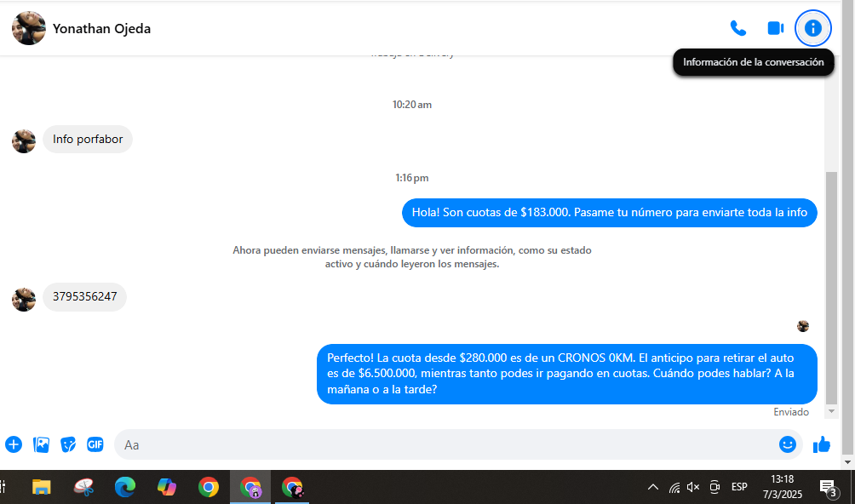Image resolution: width=855 pixels, height=504 pixels.
Task: Select the 'Hola! Son cuotas de $183.000' message
Action: point(610,213)
